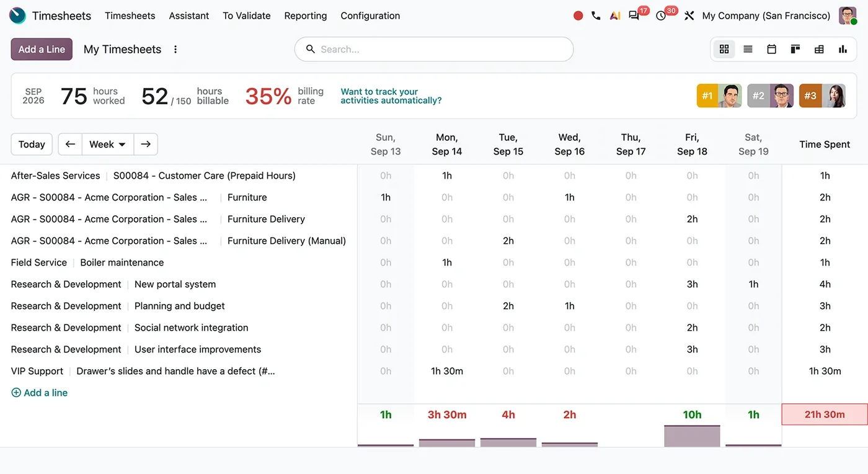The image size is (868, 474).
Task: Follow the track activities automatically link
Action: 391,96
